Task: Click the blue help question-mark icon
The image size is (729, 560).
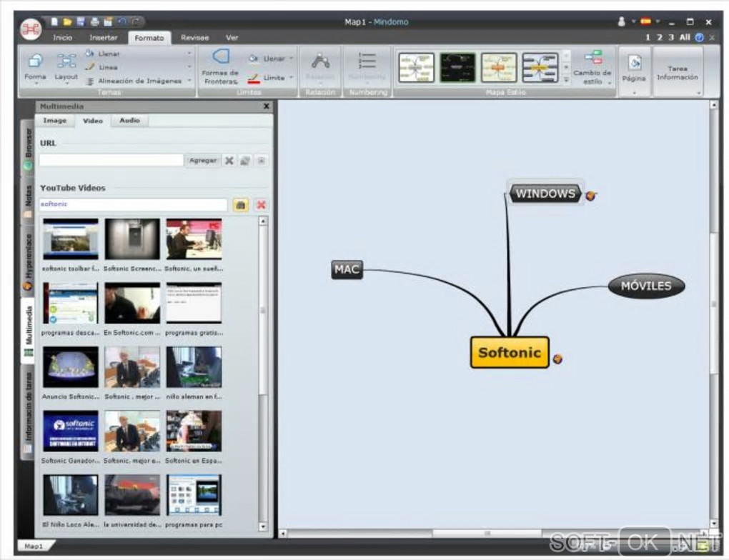Action: pos(699,38)
